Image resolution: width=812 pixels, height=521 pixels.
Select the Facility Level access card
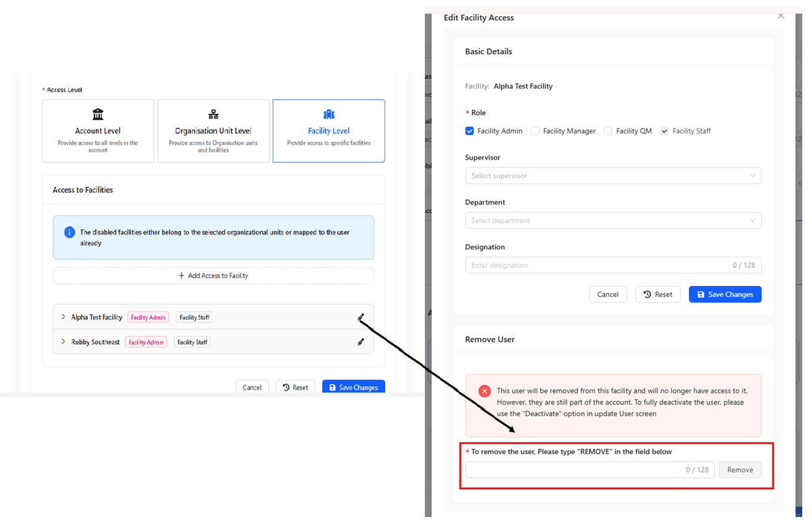pyautogui.click(x=329, y=130)
